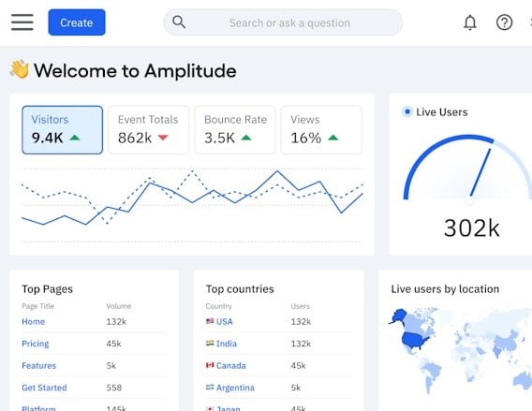Click the Argentina flag icon
Screen dimensions: 532x411
pyautogui.click(x=210, y=387)
